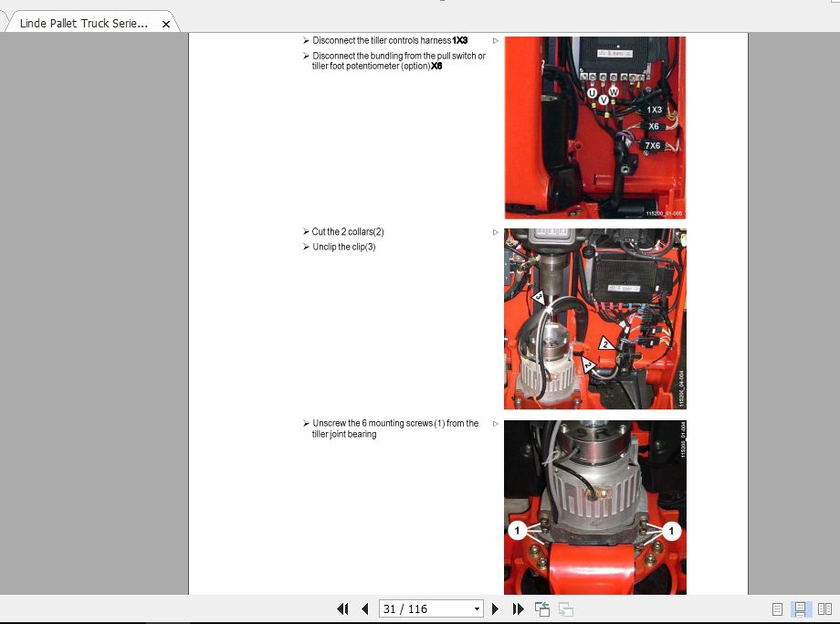Go to the first page of the document
This screenshot has width=840, height=624.
342,609
